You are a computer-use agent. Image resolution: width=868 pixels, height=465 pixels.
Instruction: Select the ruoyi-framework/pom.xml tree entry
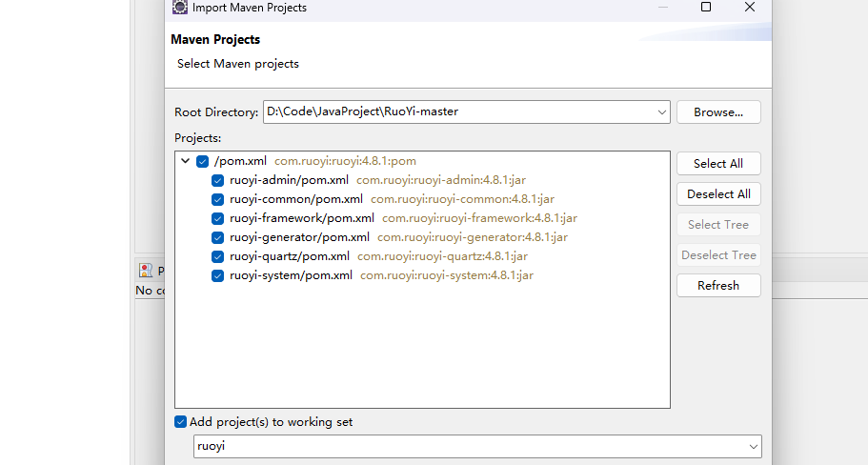pos(302,218)
